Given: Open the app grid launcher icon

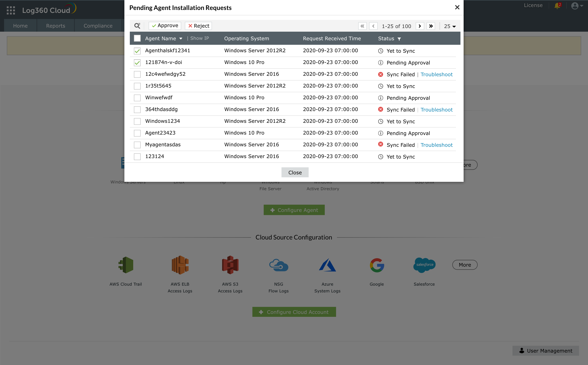Looking at the screenshot, I should (x=11, y=10).
